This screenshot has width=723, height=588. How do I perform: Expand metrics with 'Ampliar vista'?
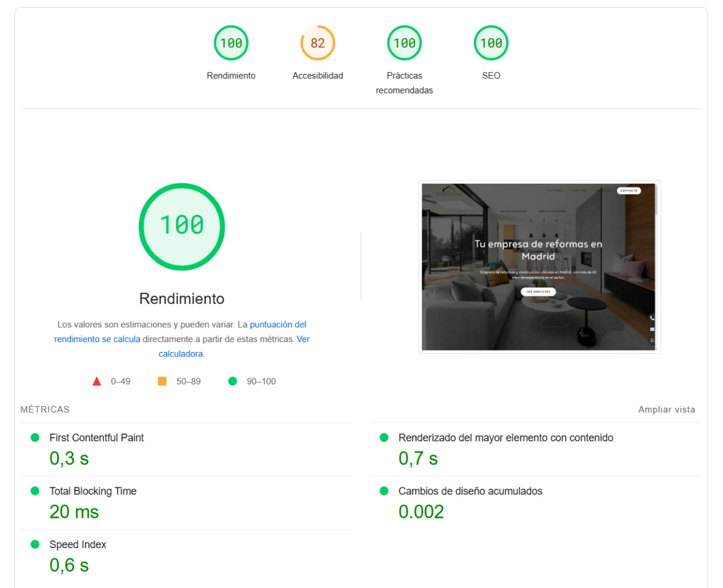pyautogui.click(x=666, y=409)
